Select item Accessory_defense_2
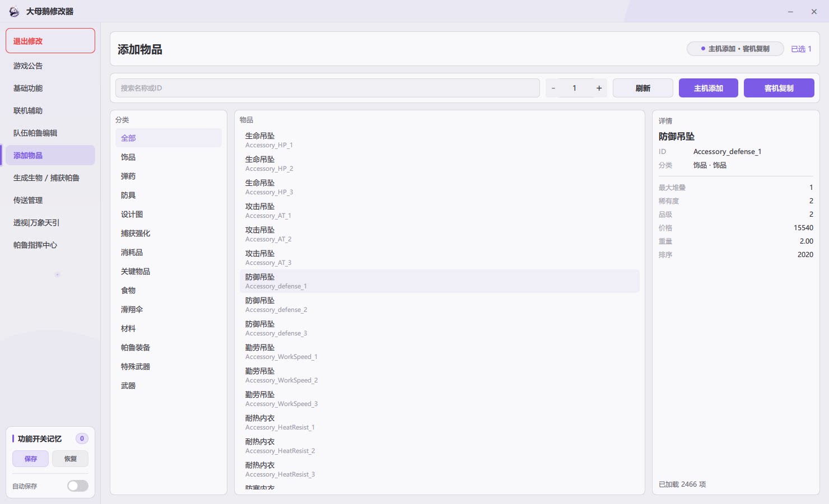Screen dimensions: 829x504 pos(440,305)
